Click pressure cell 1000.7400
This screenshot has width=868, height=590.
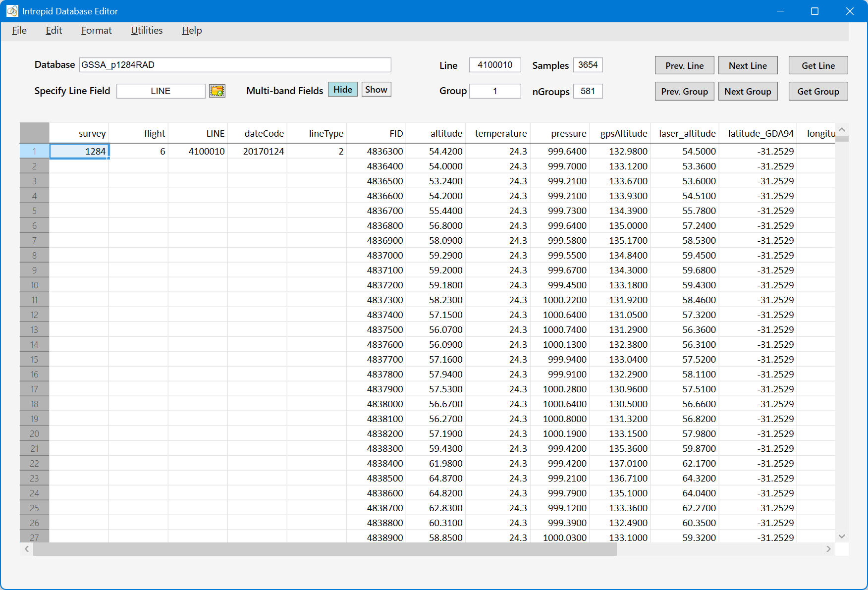point(560,329)
